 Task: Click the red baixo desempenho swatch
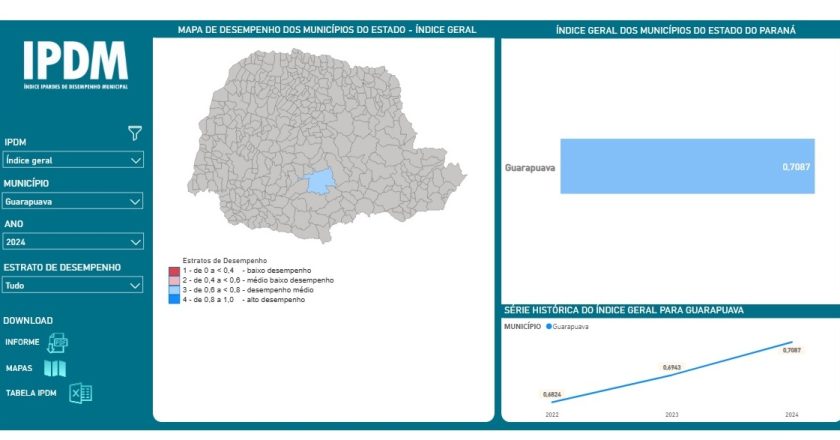coord(174,271)
